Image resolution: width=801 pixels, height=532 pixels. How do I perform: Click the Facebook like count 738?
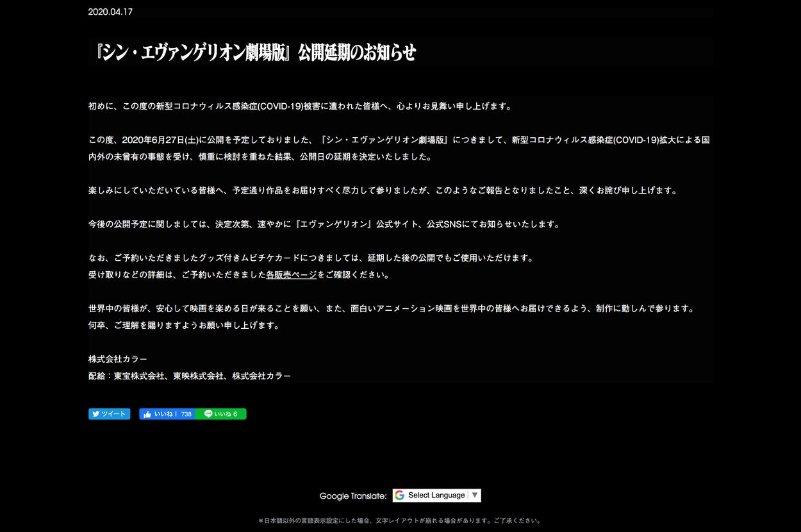pos(186,414)
